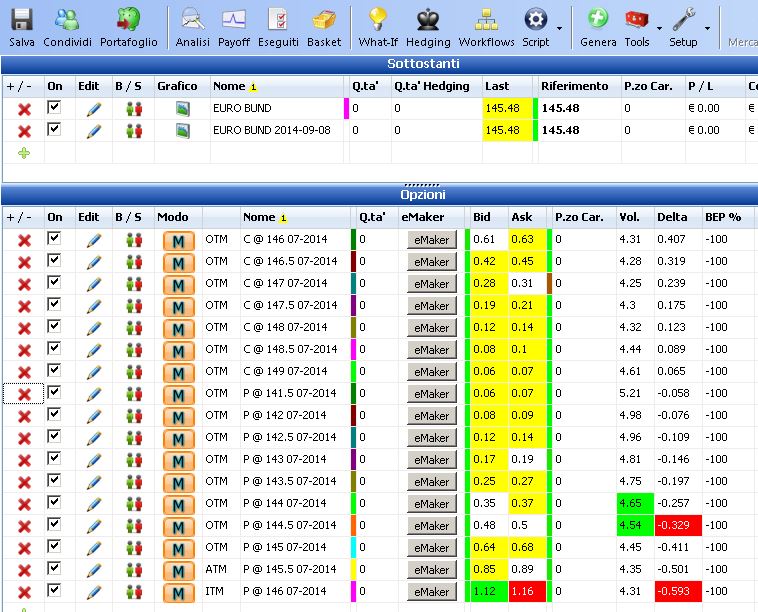Open Grafico chart for EURO BUND
This screenshot has height=612, width=758.
(183, 108)
